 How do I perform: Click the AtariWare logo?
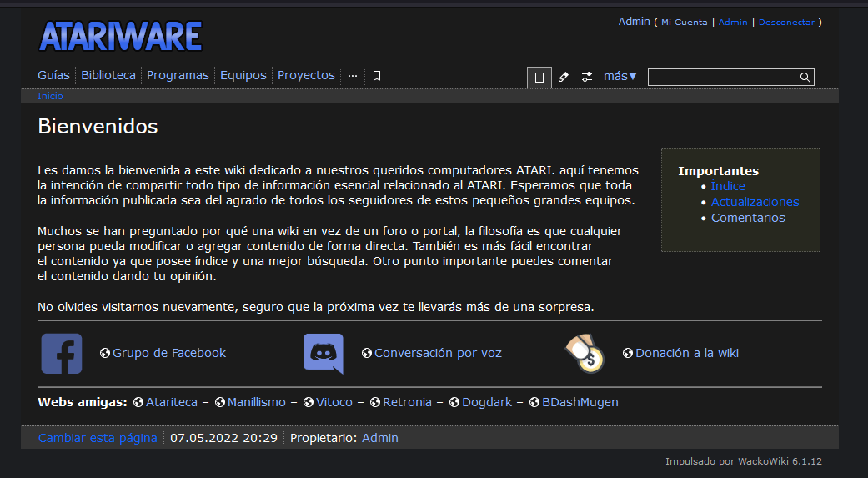click(121, 36)
